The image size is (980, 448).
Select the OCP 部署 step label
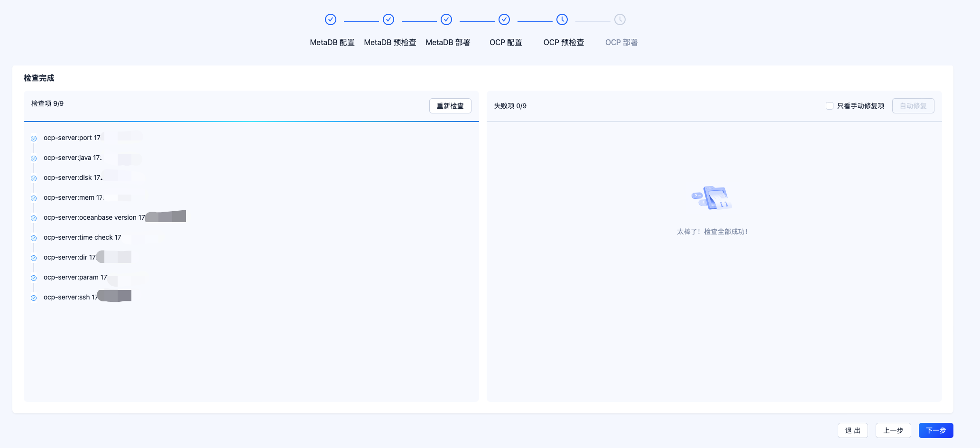[x=621, y=42]
